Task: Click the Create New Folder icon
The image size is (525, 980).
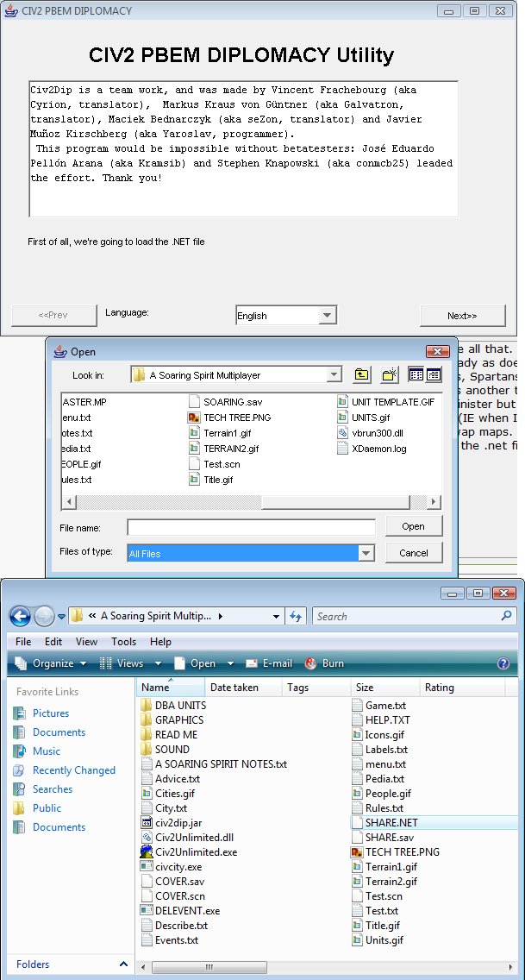Action: coord(390,374)
